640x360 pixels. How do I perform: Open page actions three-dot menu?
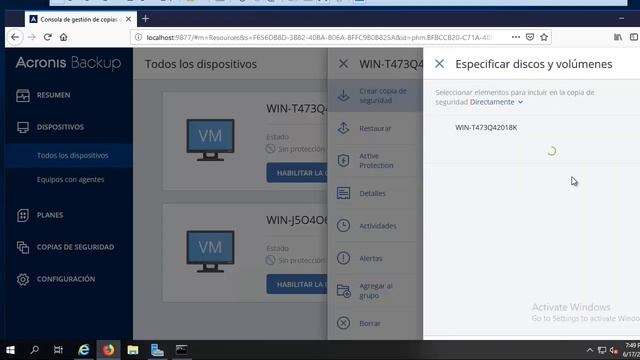click(x=516, y=37)
